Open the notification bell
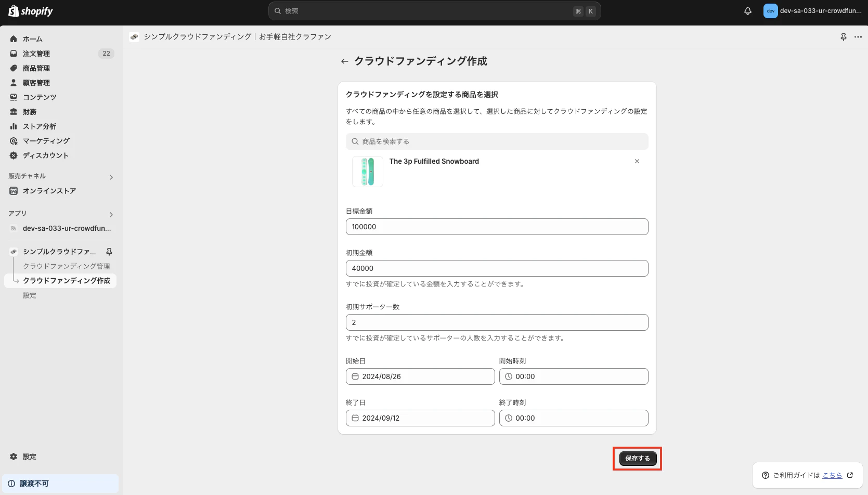 (x=747, y=10)
